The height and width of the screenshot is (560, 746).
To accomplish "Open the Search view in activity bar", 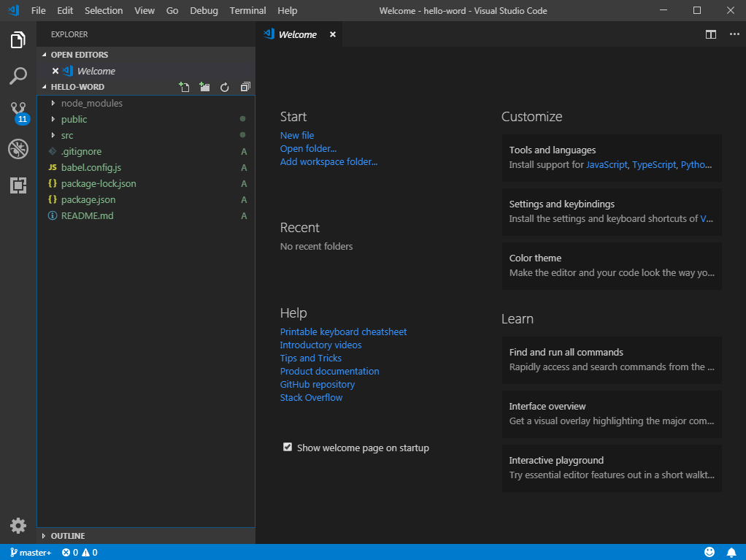I will point(18,75).
